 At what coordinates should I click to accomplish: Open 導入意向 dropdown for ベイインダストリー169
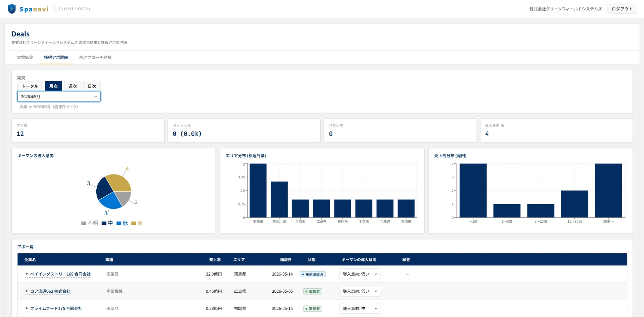click(360, 274)
